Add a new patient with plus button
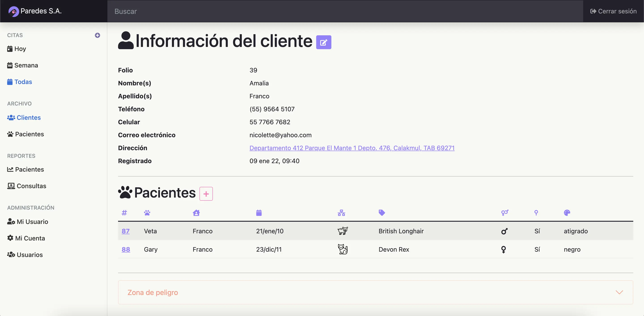 pyautogui.click(x=206, y=194)
